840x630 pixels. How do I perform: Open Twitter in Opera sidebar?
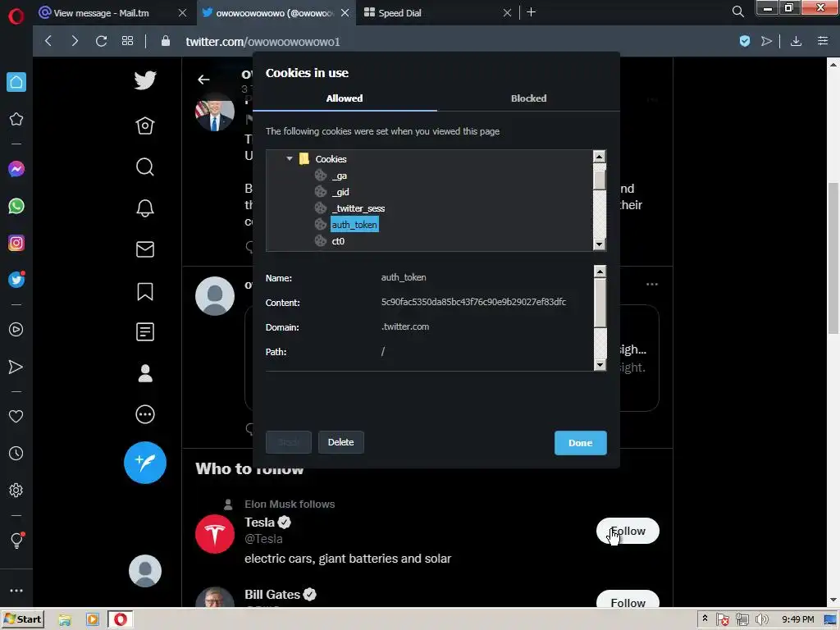pos(16,280)
